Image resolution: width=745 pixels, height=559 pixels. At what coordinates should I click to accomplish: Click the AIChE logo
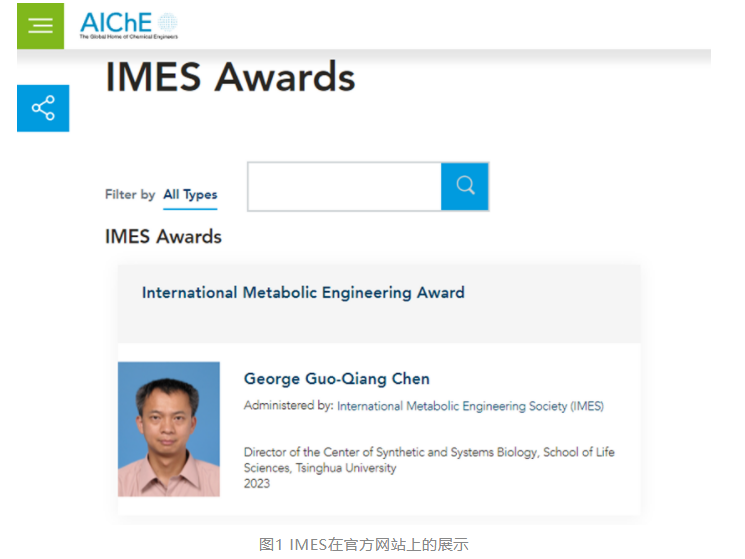[x=129, y=26]
